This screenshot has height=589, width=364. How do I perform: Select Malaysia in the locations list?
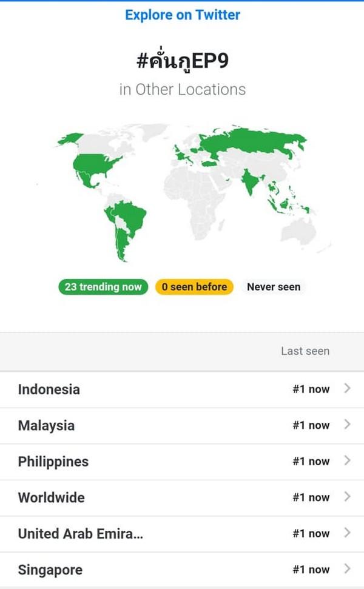(47, 425)
